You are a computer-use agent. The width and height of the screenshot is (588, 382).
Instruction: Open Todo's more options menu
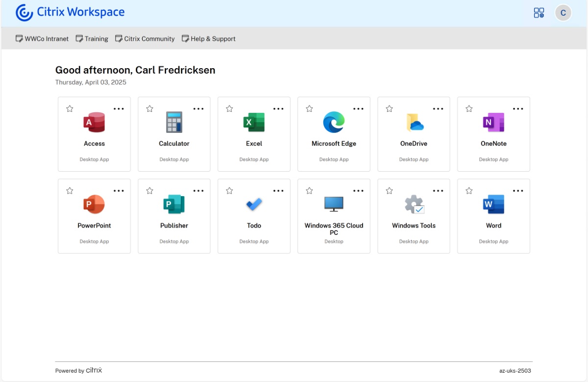tap(278, 191)
